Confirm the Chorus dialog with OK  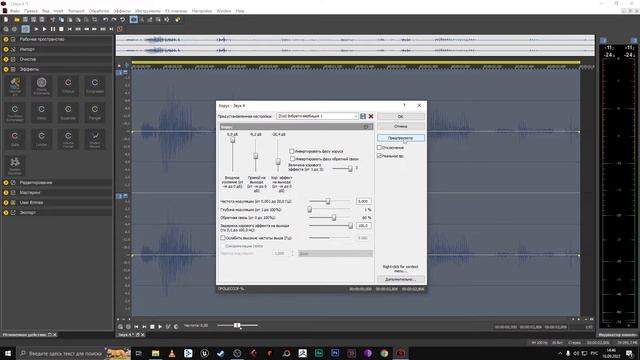[x=400, y=116]
